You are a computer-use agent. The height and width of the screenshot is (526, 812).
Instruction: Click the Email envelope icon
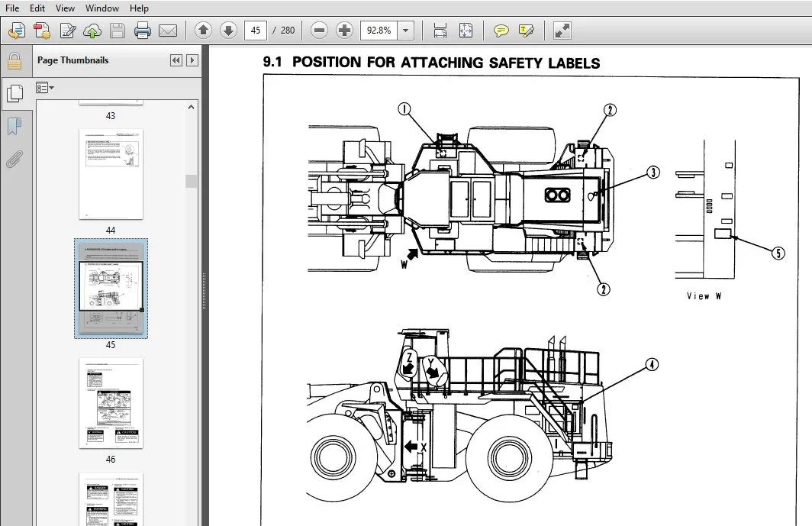(x=168, y=31)
